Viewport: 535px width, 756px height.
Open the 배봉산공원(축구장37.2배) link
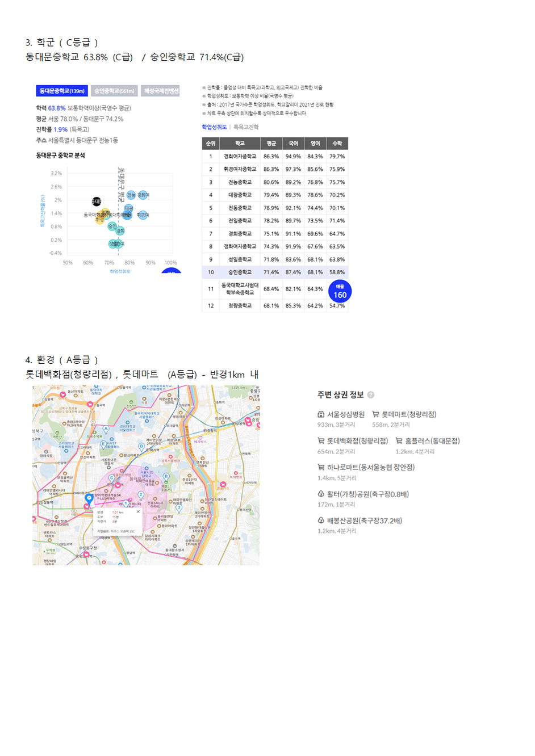pos(365,520)
